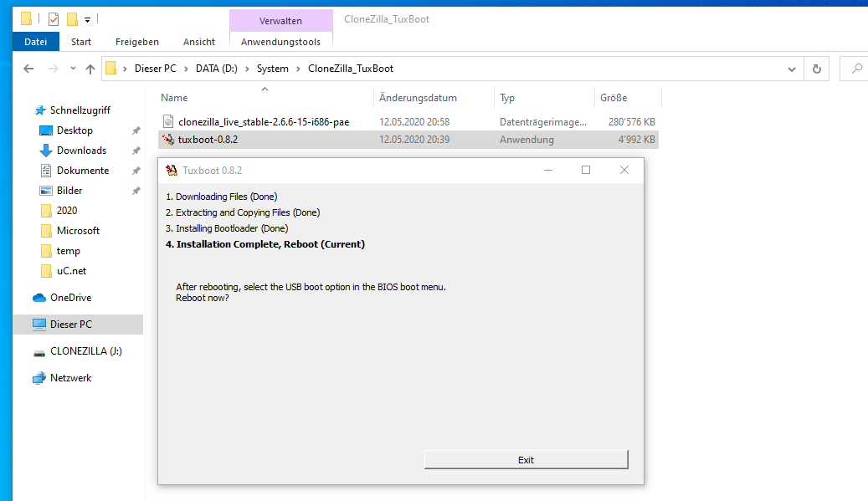Open the Datei ribbon tab
Image resolution: width=868 pixels, height=501 pixels.
coord(36,42)
